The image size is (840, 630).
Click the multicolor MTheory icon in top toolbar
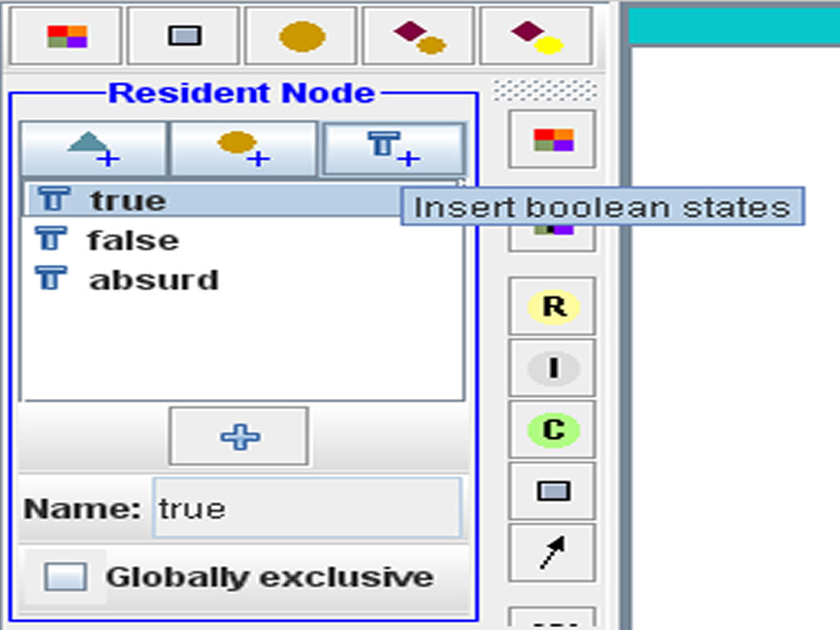66,36
